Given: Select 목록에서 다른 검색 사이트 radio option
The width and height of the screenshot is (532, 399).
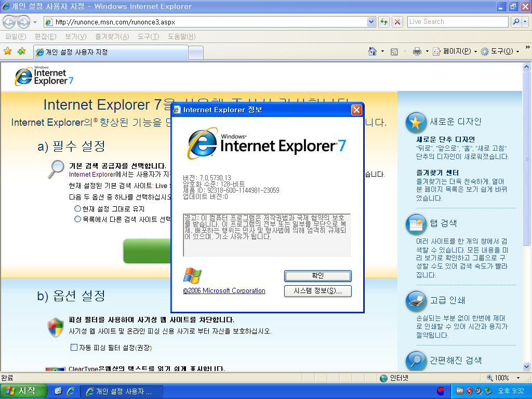Looking at the screenshot, I should (x=77, y=219).
